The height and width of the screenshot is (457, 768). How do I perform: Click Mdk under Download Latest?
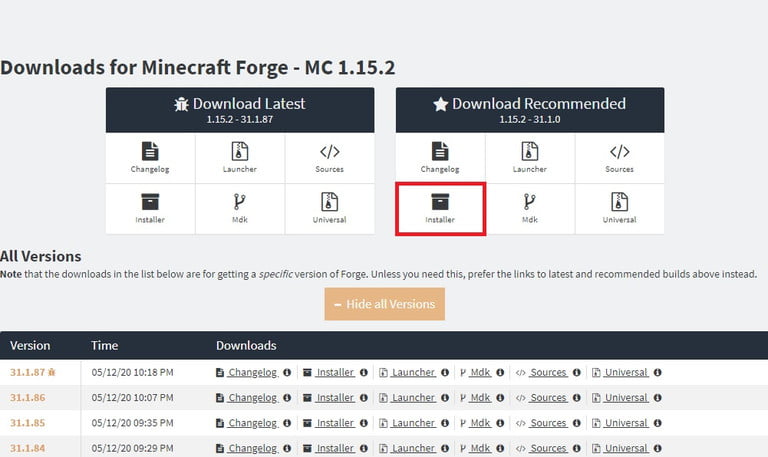[x=240, y=209]
